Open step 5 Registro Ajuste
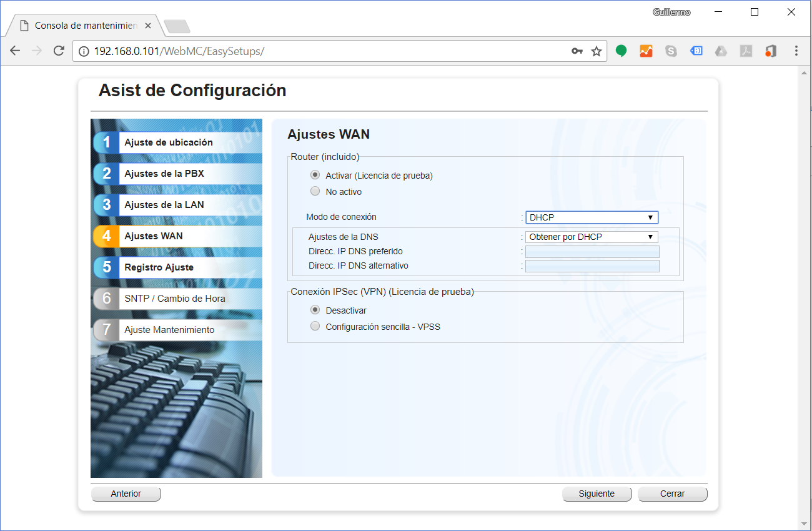Viewport: 812px width, 531px height. click(177, 267)
